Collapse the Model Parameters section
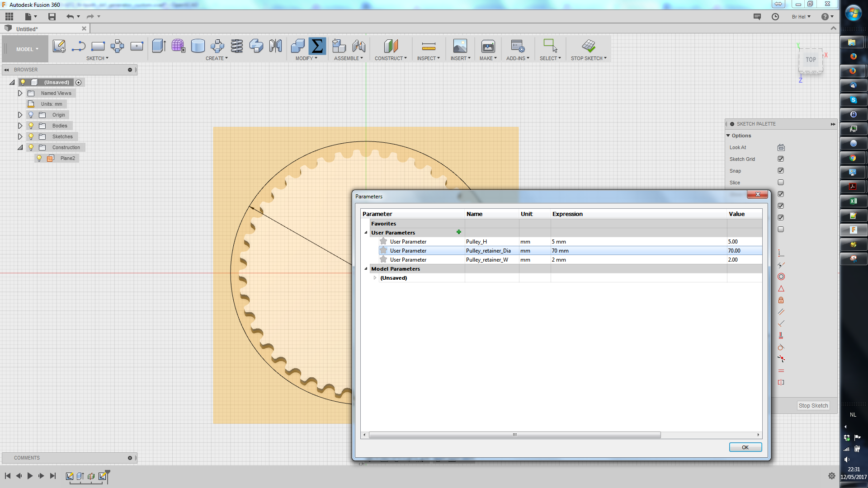 click(366, 268)
